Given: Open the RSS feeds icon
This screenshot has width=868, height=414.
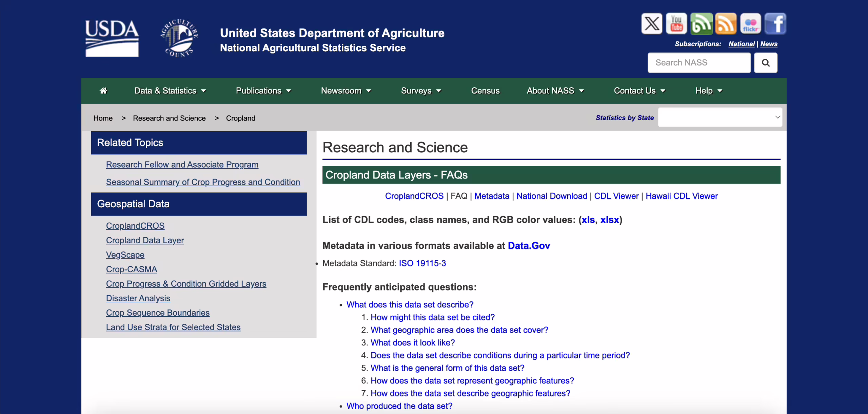Looking at the screenshot, I should [726, 23].
